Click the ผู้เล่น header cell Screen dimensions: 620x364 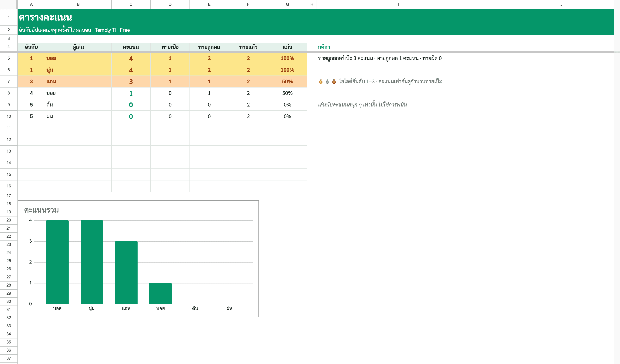(78, 47)
